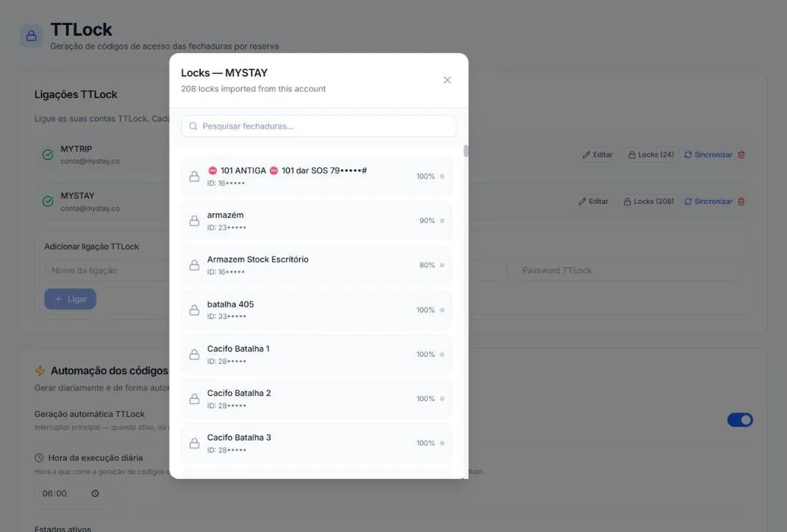
Task: Click the scrollbar thumb in the locks list
Action: click(466, 151)
